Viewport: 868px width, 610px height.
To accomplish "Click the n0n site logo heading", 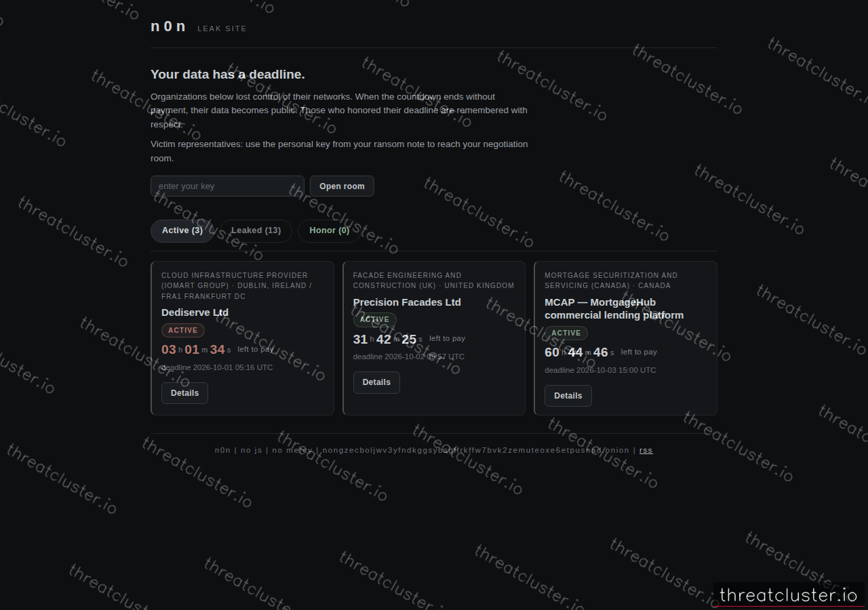I will pyautogui.click(x=168, y=26).
